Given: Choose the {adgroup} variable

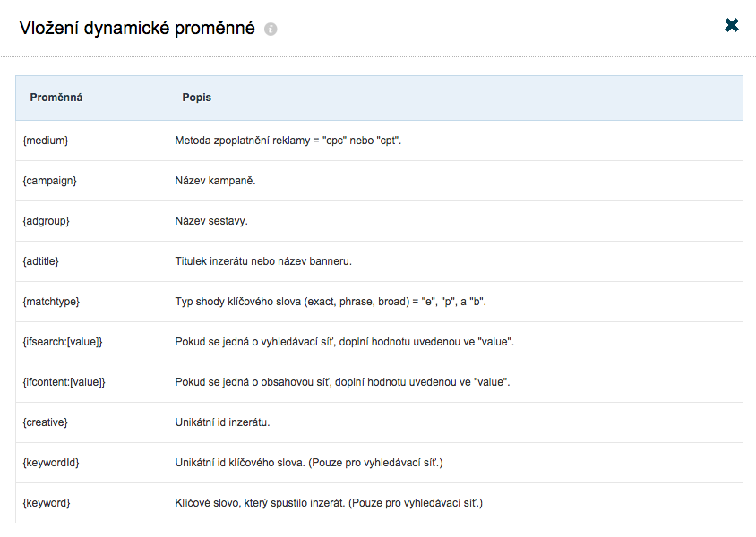Looking at the screenshot, I should point(47,221).
